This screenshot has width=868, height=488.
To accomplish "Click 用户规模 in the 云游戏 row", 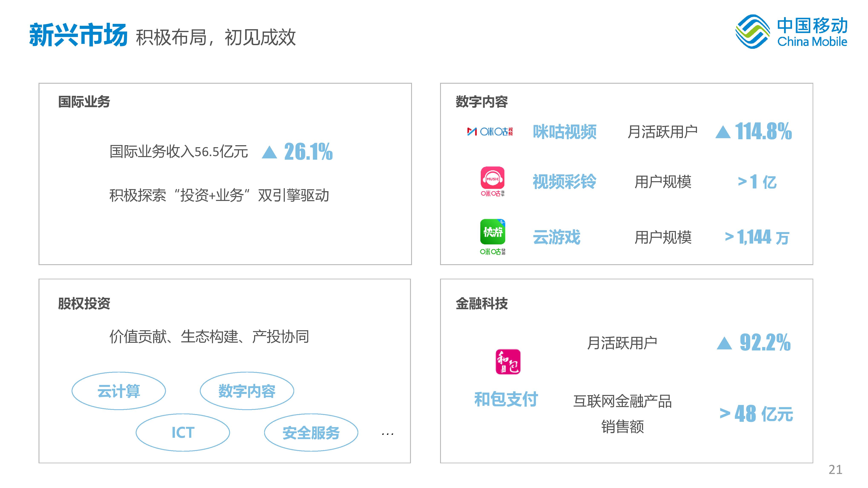I will pos(663,237).
